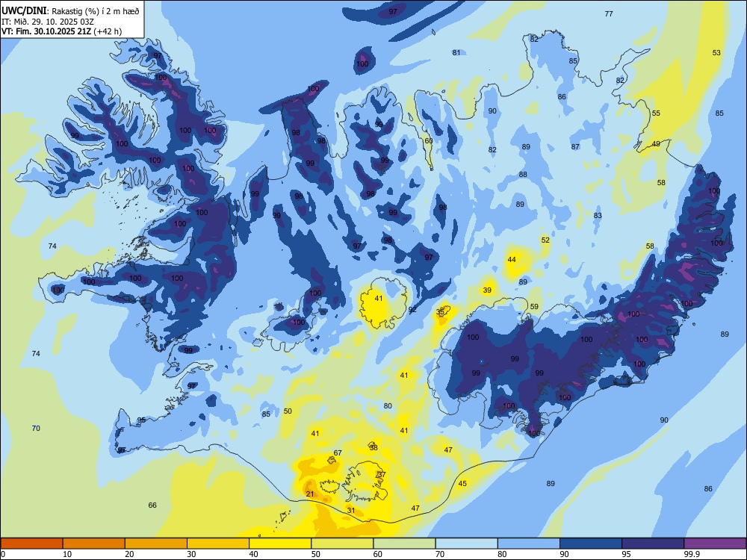Click the map value '67'

[338, 453]
